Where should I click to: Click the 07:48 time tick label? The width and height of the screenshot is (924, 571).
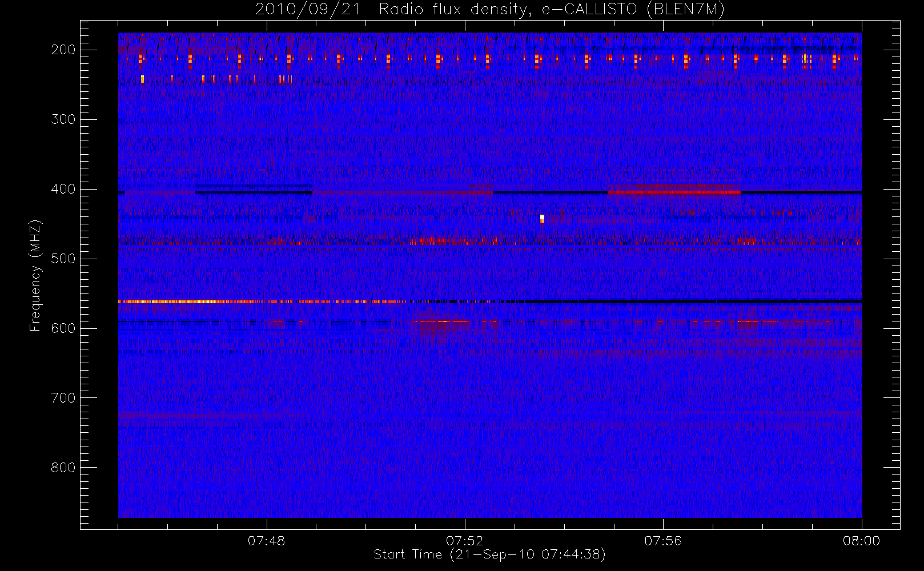click(x=266, y=541)
